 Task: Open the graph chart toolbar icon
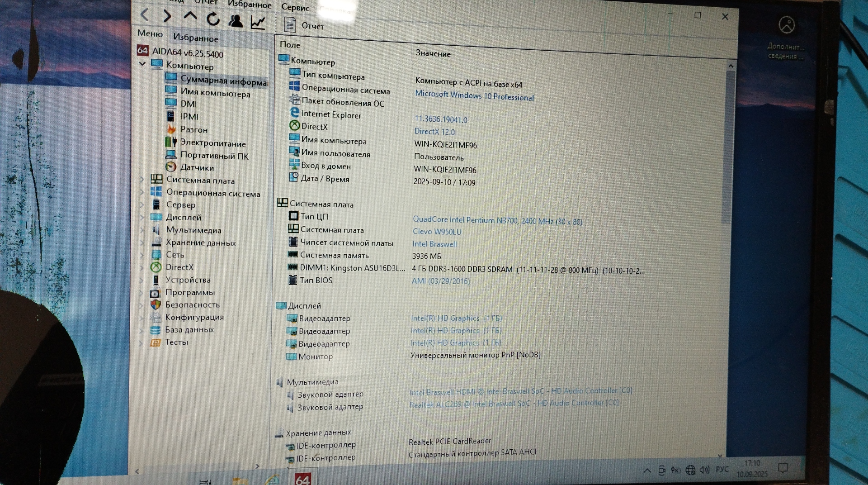tap(258, 22)
